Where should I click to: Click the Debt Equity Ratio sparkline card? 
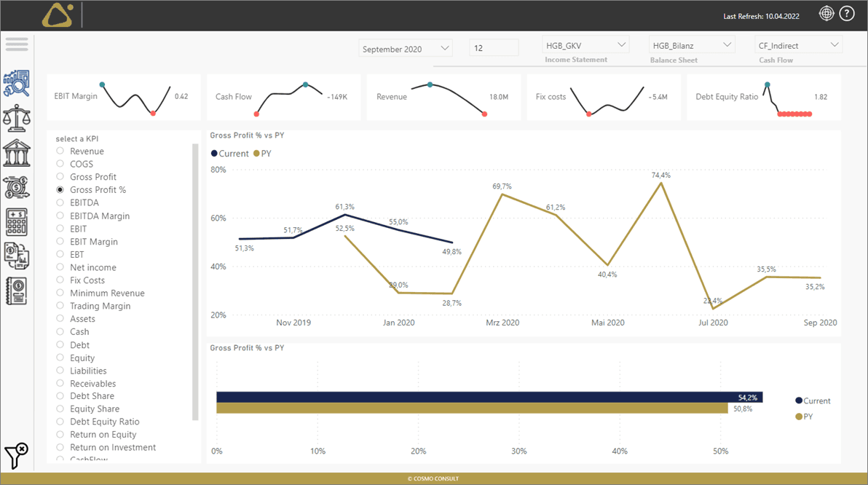point(763,97)
